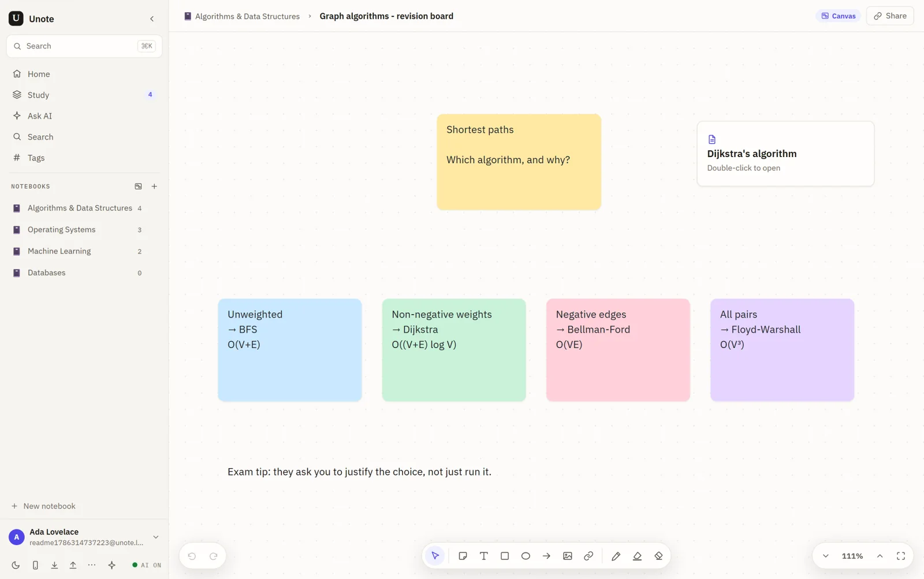Screen dimensions: 924x579
Task: Select the pink Negative edges sticky note
Action: point(618,350)
